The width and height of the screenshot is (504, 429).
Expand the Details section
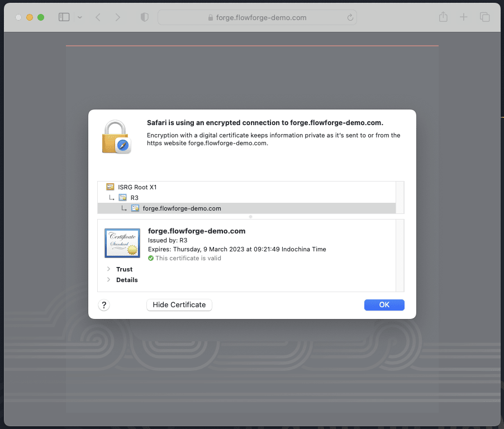tap(110, 280)
